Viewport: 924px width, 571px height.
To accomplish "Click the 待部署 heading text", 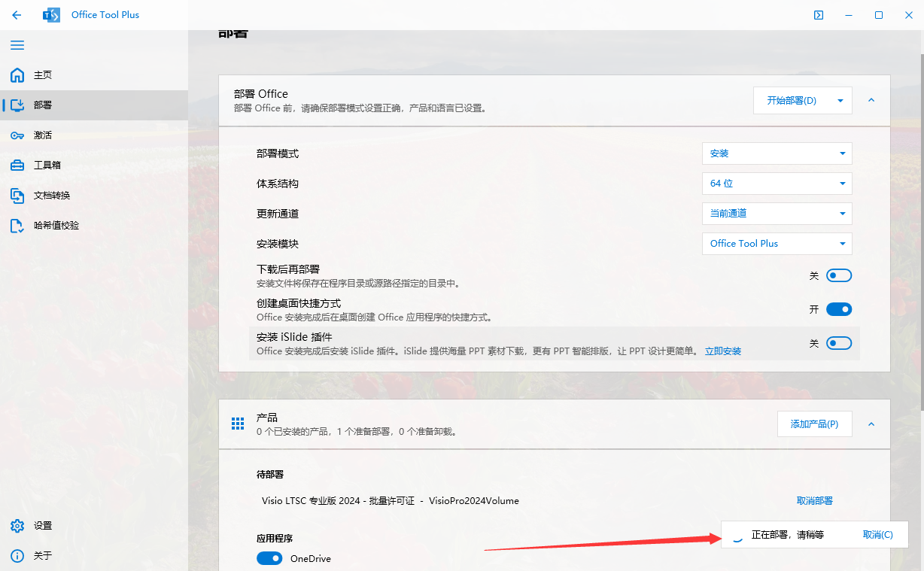I will (x=270, y=475).
